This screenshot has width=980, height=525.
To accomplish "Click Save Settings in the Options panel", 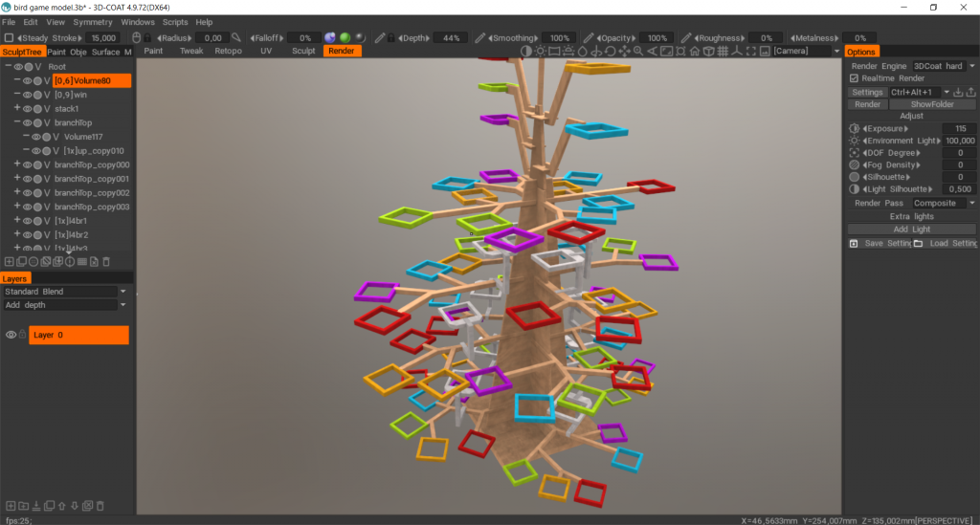I will coord(880,244).
